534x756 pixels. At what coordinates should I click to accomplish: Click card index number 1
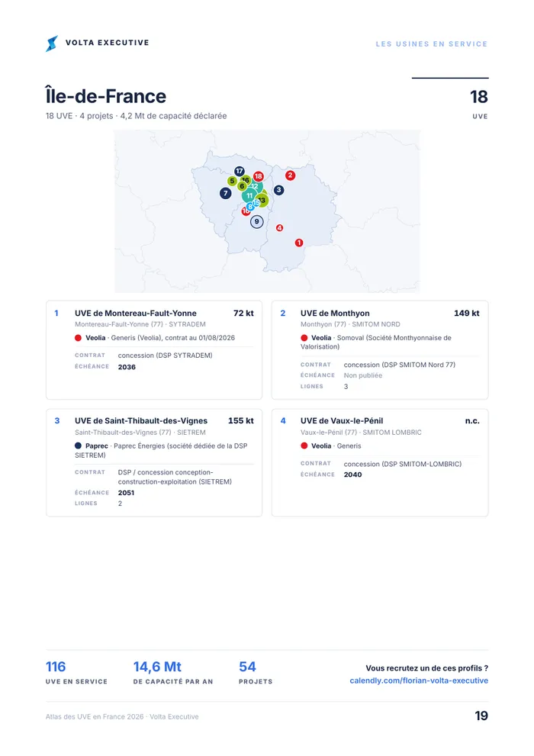point(56,314)
